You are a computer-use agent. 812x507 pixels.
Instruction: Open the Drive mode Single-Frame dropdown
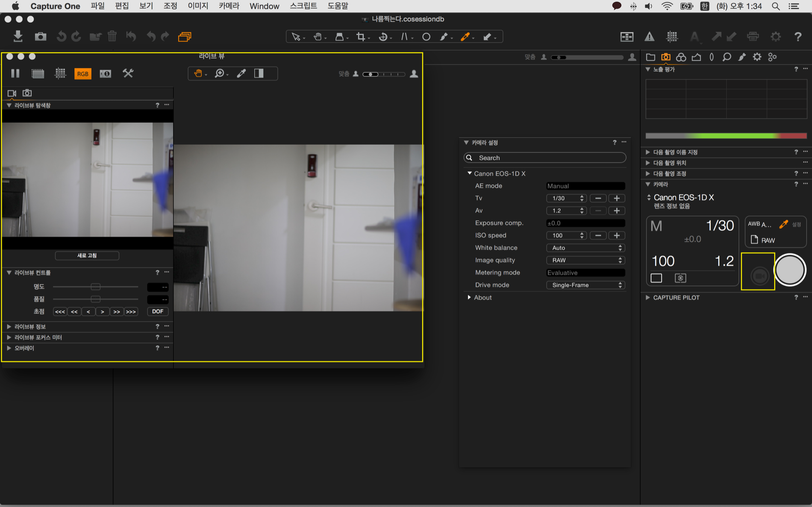coord(585,285)
